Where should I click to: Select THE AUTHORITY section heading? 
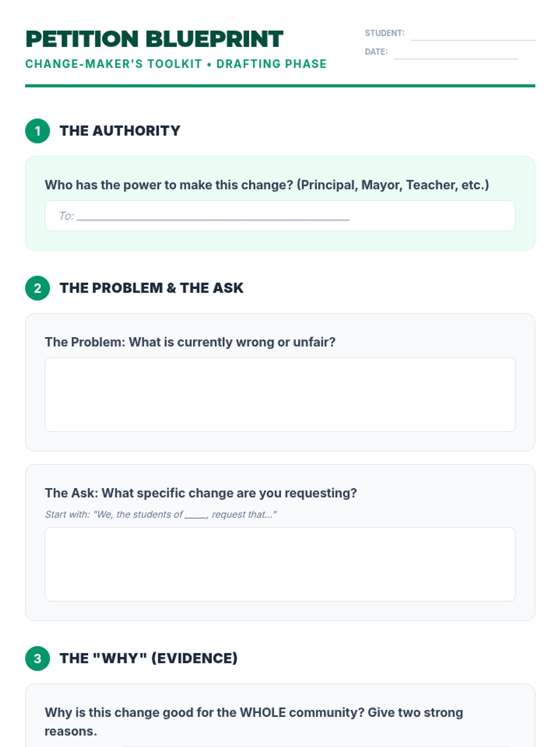click(120, 131)
